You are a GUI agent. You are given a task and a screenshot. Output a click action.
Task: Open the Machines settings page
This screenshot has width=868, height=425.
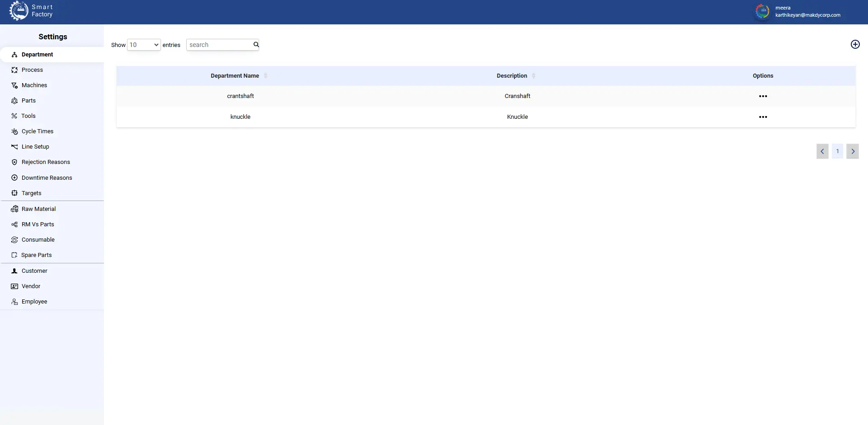point(34,85)
